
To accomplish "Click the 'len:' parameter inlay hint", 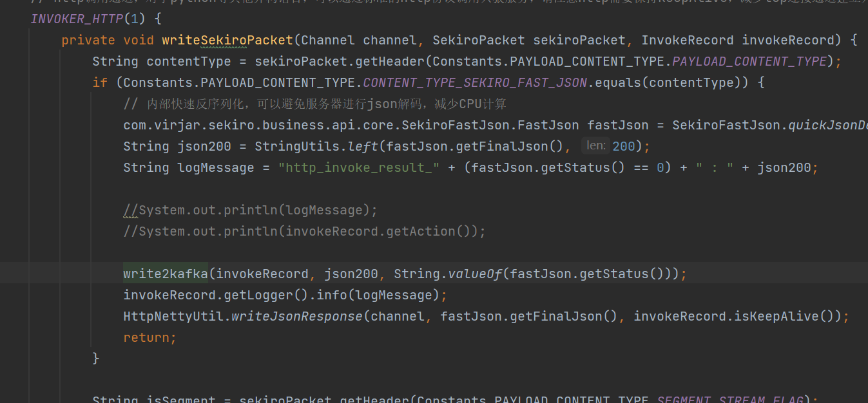I will (x=595, y=146).
